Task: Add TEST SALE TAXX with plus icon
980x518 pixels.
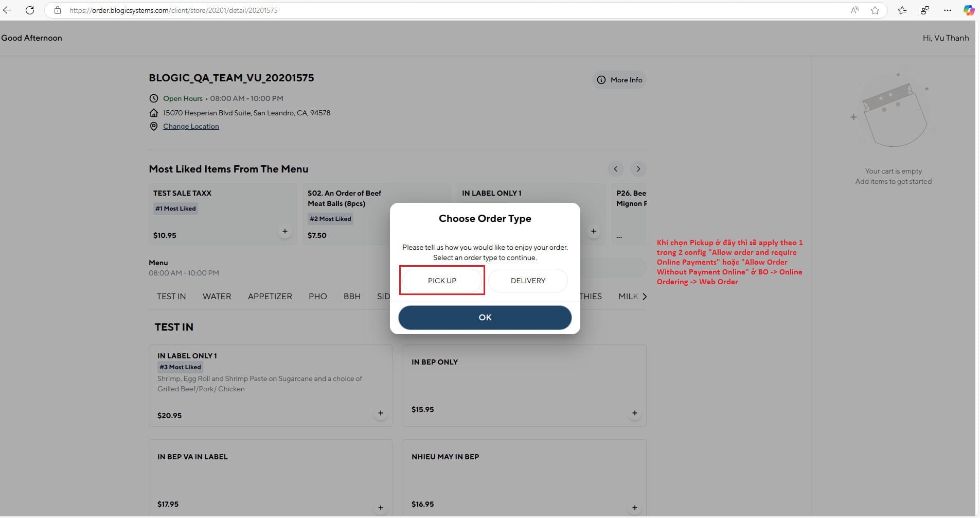Action: click(285, 232)
